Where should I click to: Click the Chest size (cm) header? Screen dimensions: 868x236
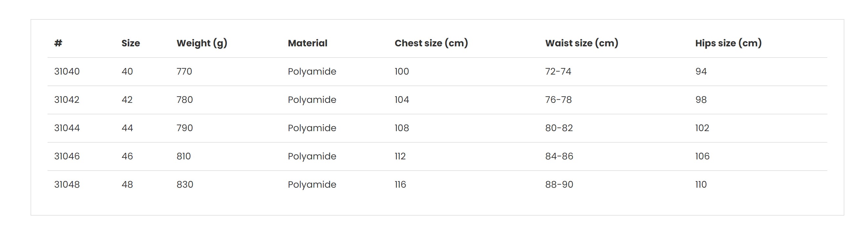point(431,44)
